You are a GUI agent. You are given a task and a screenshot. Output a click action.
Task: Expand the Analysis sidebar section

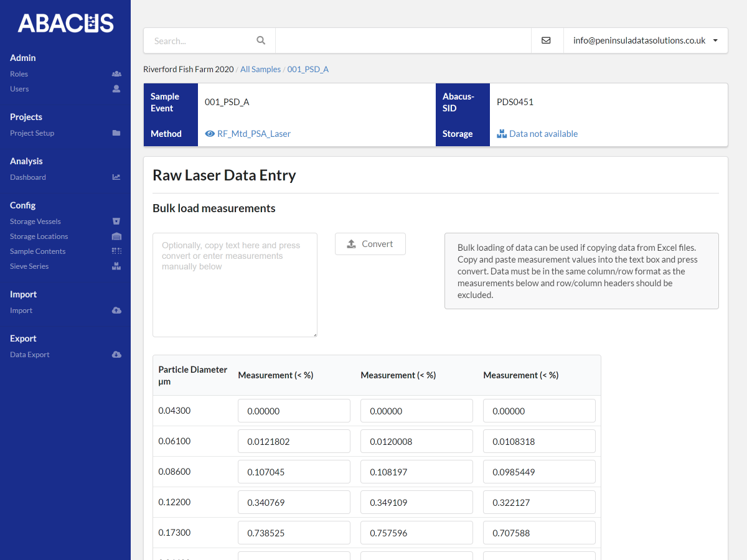click(26, 161)
